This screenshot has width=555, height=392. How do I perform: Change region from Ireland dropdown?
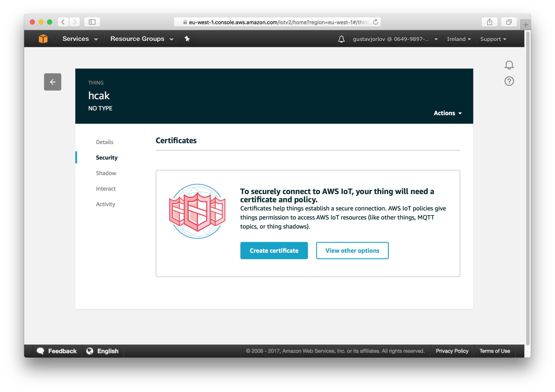459,39
